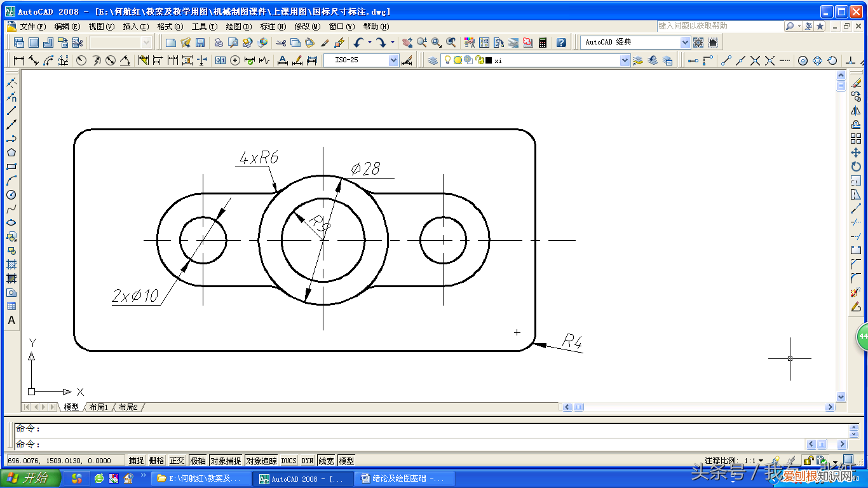Viewport: 868px width, 488px height.
Task: Activate the Hatch tool
Action: [x=11, y=264]
